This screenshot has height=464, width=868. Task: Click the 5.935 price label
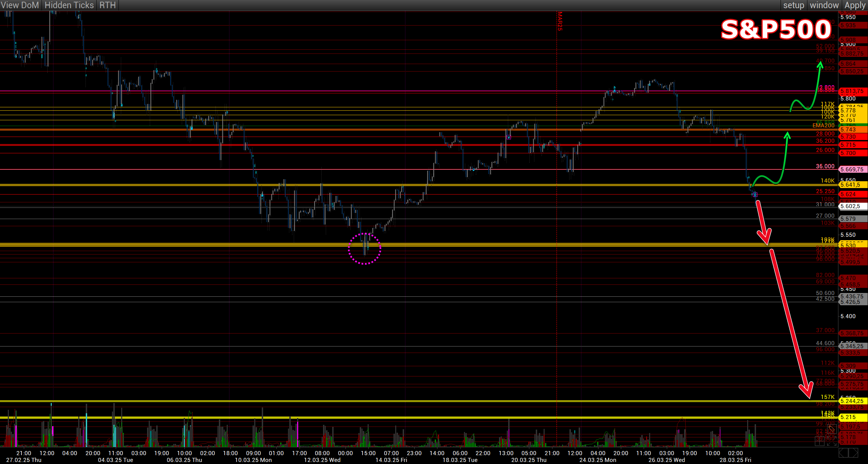pyautogui.click(x=853, y=25)
